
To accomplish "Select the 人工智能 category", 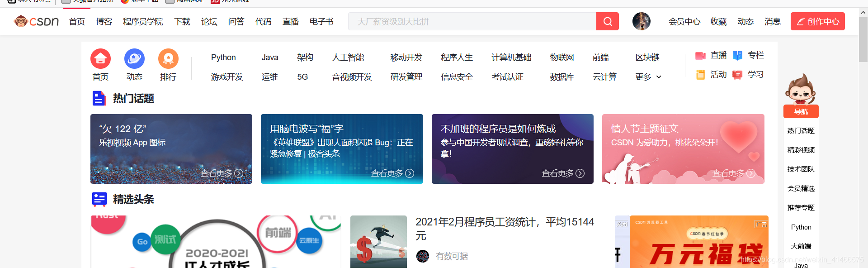I will 348,57.
